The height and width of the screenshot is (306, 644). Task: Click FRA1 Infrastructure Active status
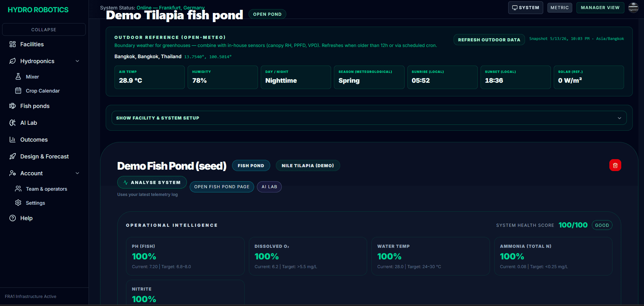coord(30,297)
